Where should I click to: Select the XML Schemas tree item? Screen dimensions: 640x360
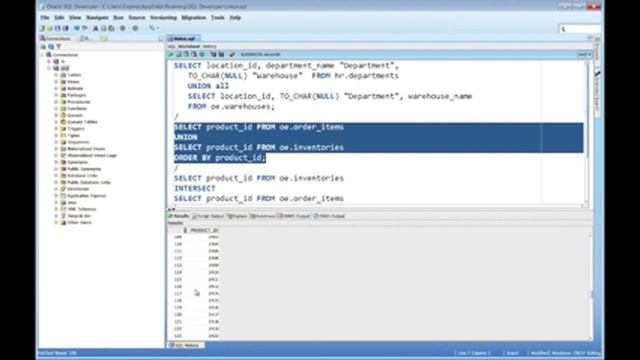(x=82, y=209)
